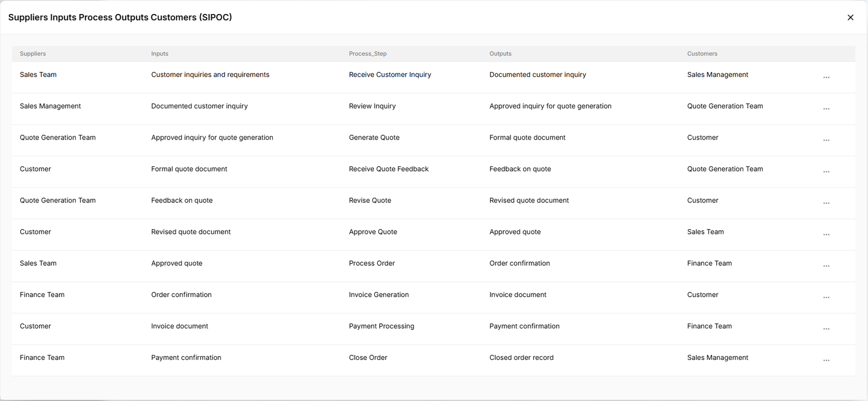Select the 'Close Order' process step
868x401 pixels.
click(x=368, y=358)
